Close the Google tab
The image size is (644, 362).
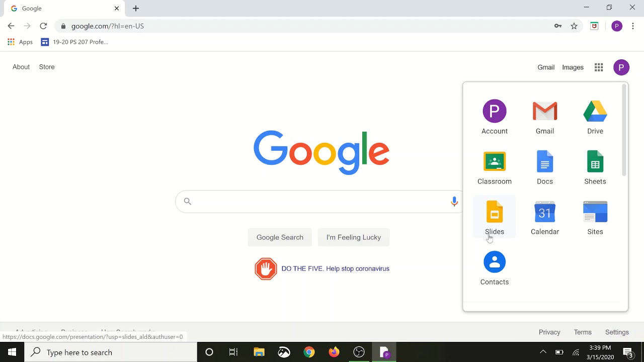pyautogui.click(x=117, y=9)
